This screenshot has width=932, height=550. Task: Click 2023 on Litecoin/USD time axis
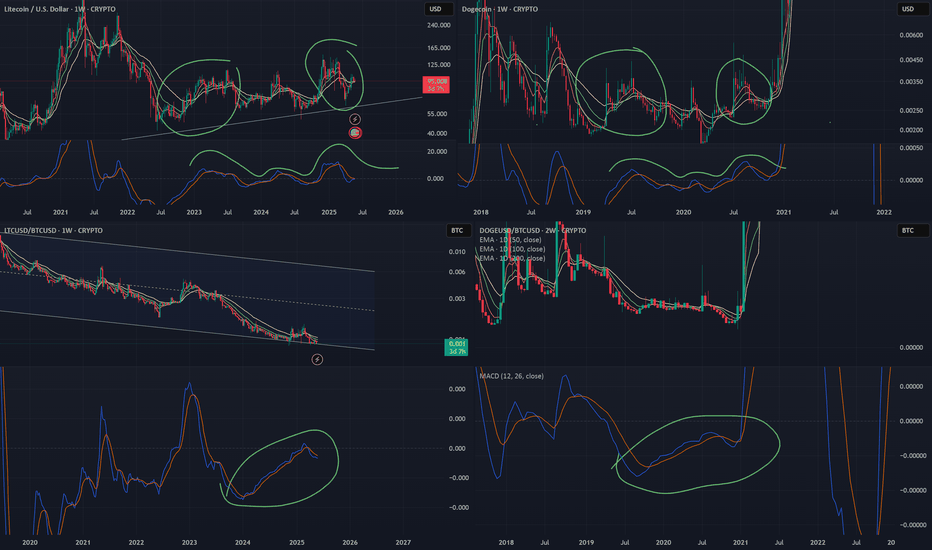[x=194, y=212]
